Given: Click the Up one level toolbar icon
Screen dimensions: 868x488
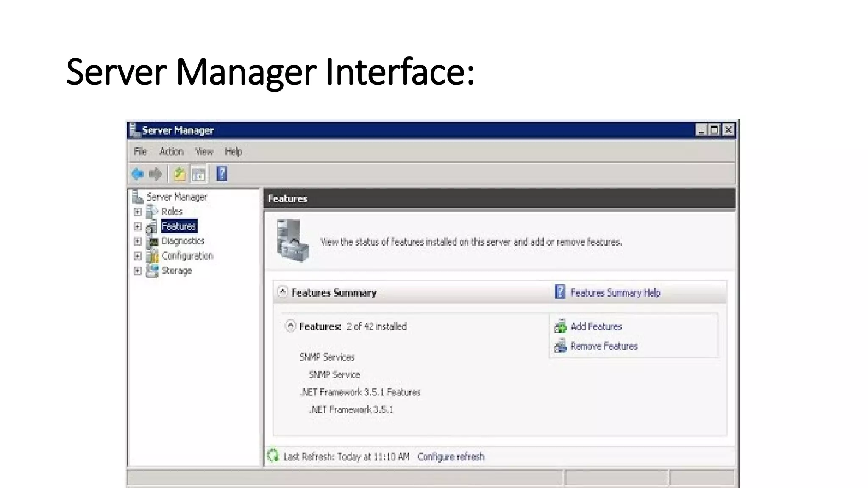Looking at the screenshot, I should pyautogui.click(x=179, y=174).
